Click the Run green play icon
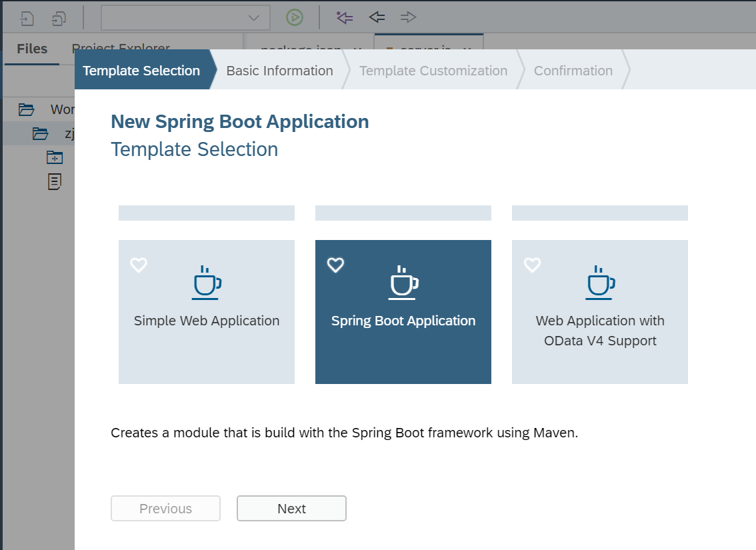The image size is (756, 550). click(294, 18)
